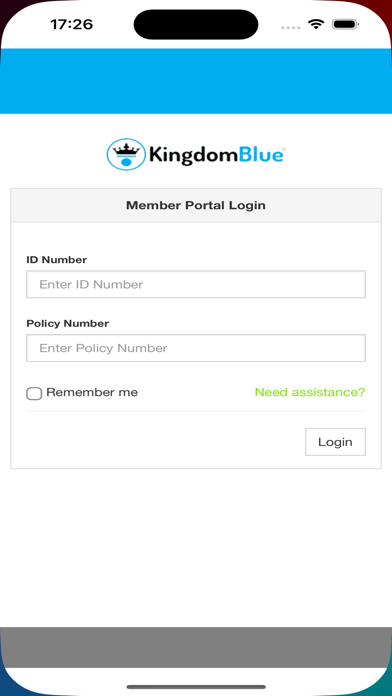This screenshot has height=696, width=392.
Task: Open the Need assistance? link
Action: click(x=310, y=392)
